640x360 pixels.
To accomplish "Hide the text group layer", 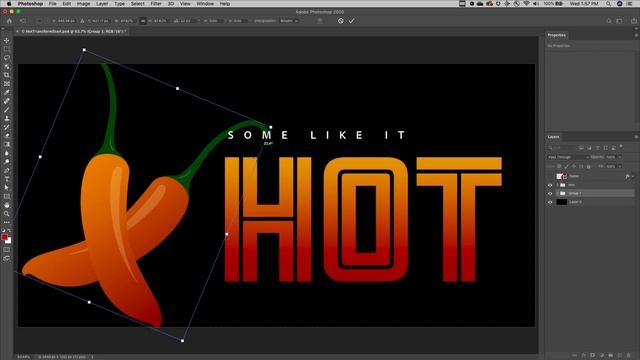I will coord(550,185).
